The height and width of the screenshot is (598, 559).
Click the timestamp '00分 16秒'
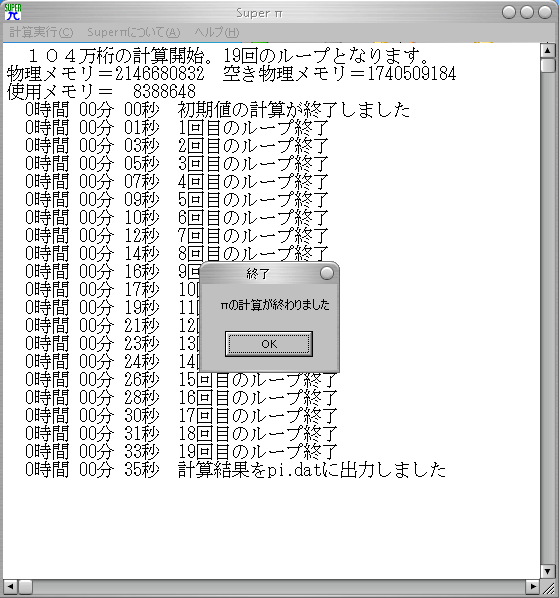point(119,272)
